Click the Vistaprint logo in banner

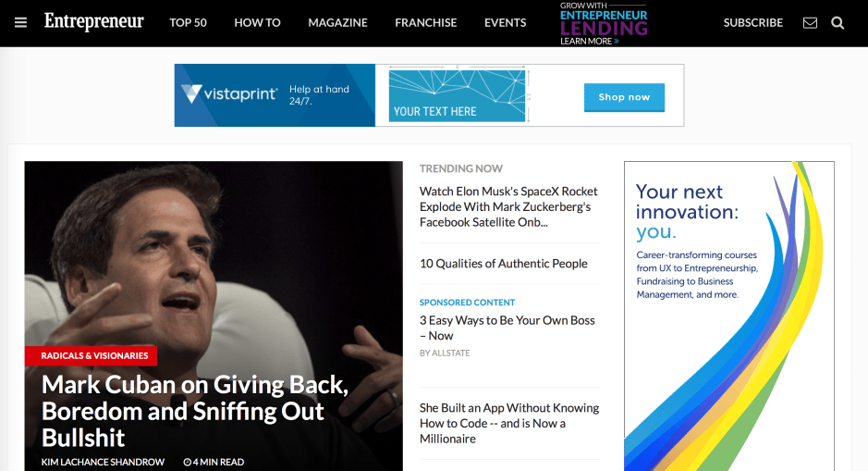point(228,93)
